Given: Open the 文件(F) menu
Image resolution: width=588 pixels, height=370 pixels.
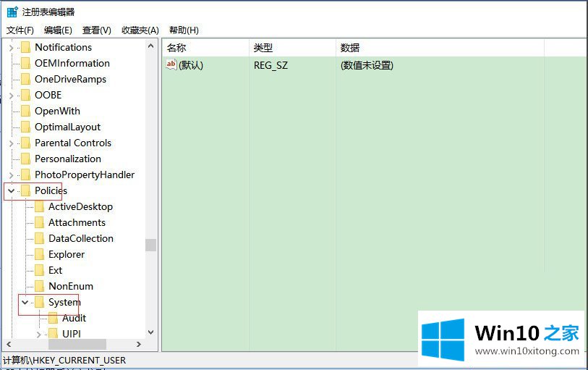Looking at the screenshot, I should [20, 30].
